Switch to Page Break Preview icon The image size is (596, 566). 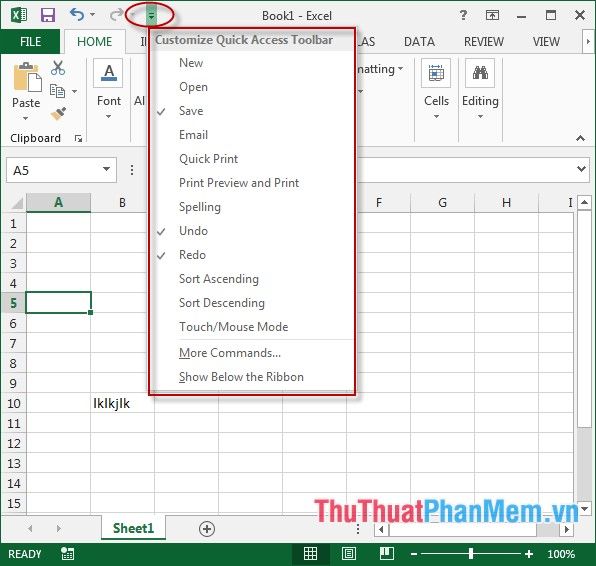387,554
